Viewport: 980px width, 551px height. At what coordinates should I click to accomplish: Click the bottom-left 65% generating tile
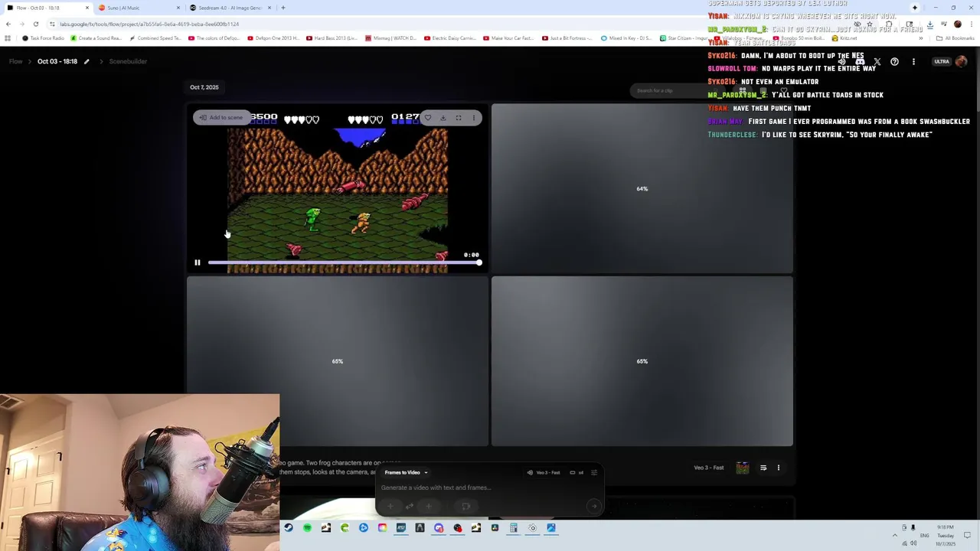337,361
